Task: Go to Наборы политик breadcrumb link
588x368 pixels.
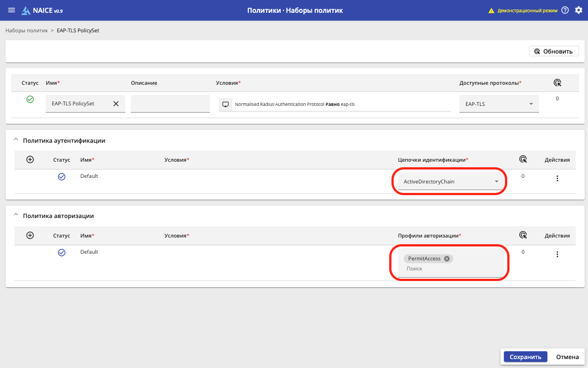Action: tap(27, 31)
